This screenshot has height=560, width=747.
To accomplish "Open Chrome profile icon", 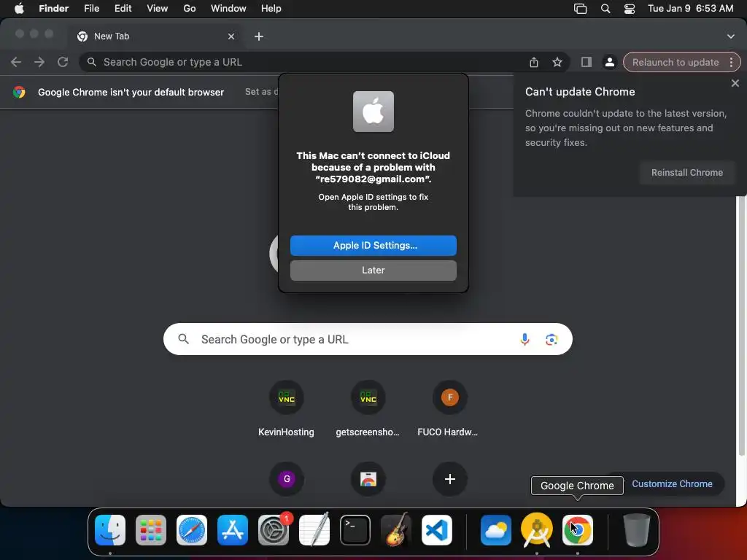I will 609,62.
